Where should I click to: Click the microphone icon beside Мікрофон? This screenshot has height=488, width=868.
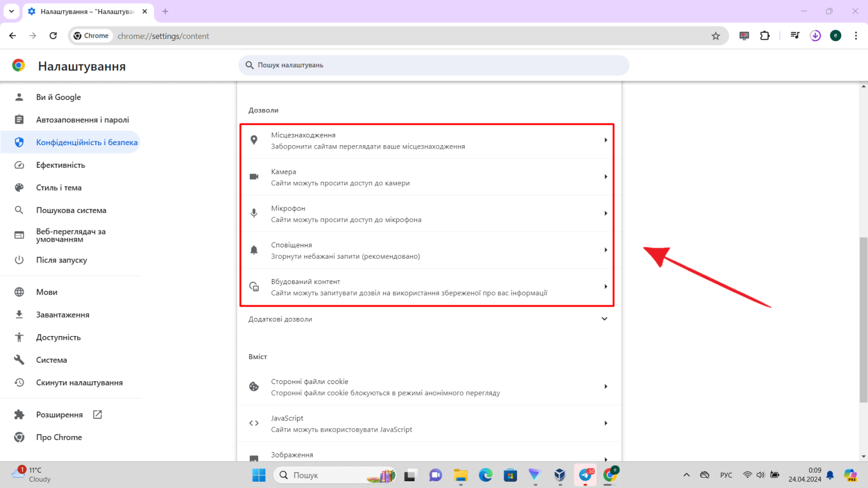(254, 213)
